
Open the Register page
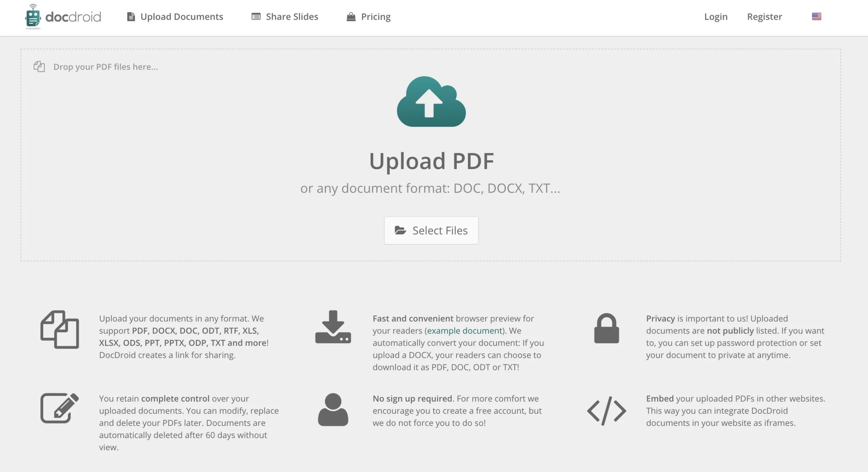point(765,17)
